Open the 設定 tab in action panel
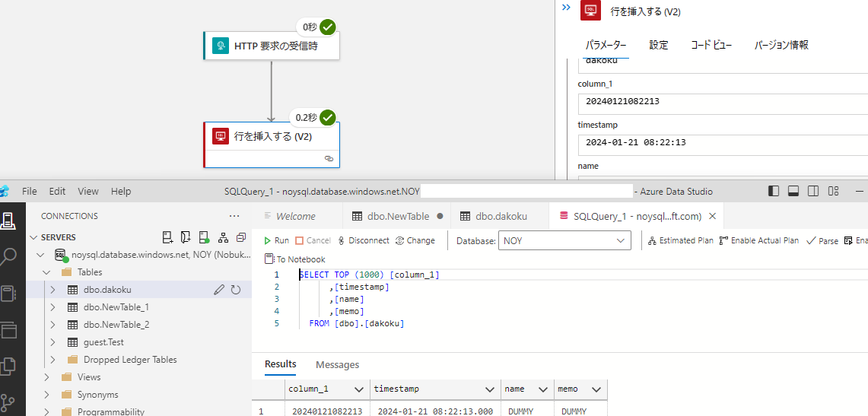Viewport: 868px width, 416px height. (x=658, y=46)
